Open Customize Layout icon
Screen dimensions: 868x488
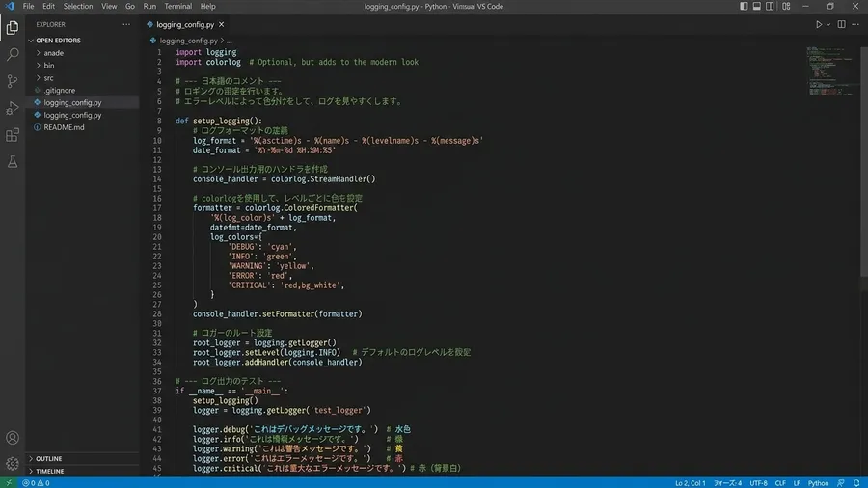tap(786, 6)
